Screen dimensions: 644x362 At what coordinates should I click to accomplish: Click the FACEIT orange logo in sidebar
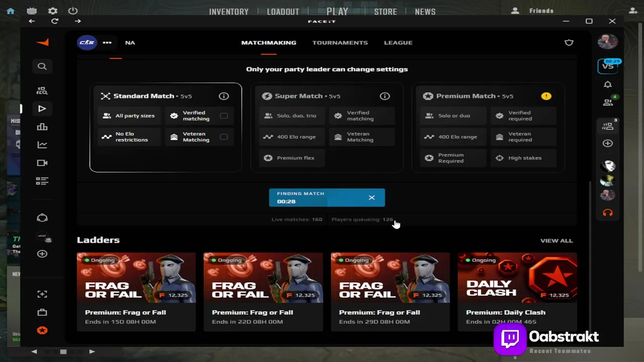click(42, 43)
